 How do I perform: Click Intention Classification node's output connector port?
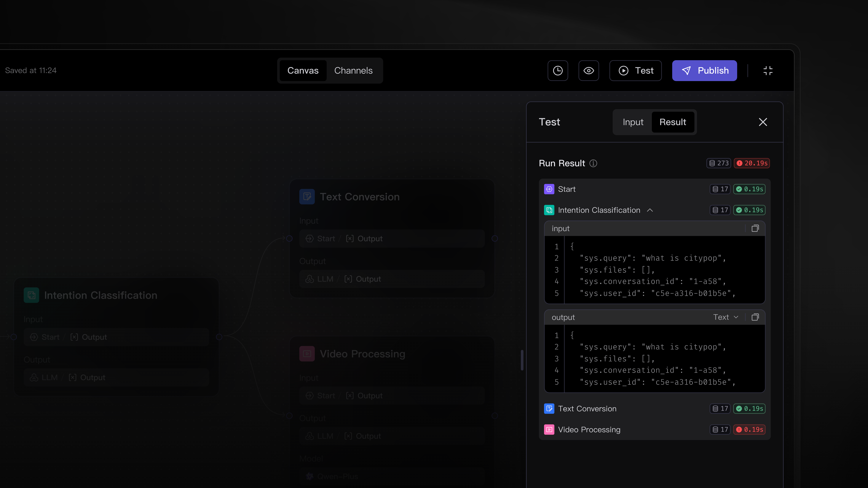tap(219, 337)
